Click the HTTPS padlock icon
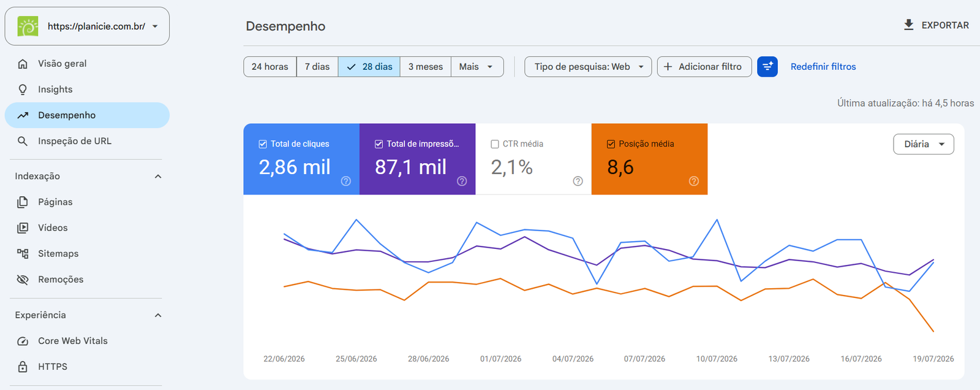This screenshot has width=980, height=390. pyautogui.click(x=23, y=367)
